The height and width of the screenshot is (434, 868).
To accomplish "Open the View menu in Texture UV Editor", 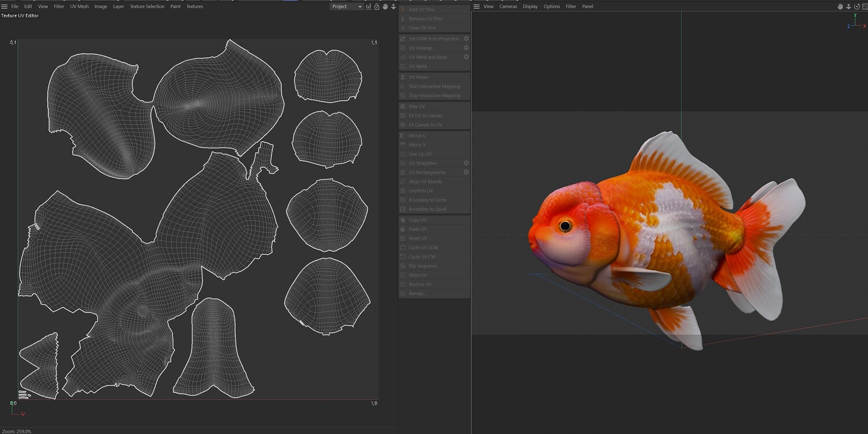I will 43,6.
